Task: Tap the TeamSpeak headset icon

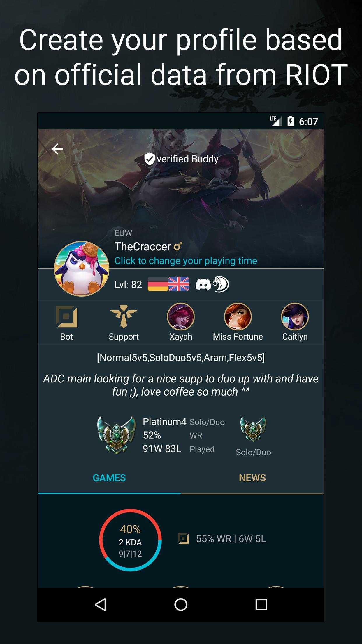Action: click(221, 284)
